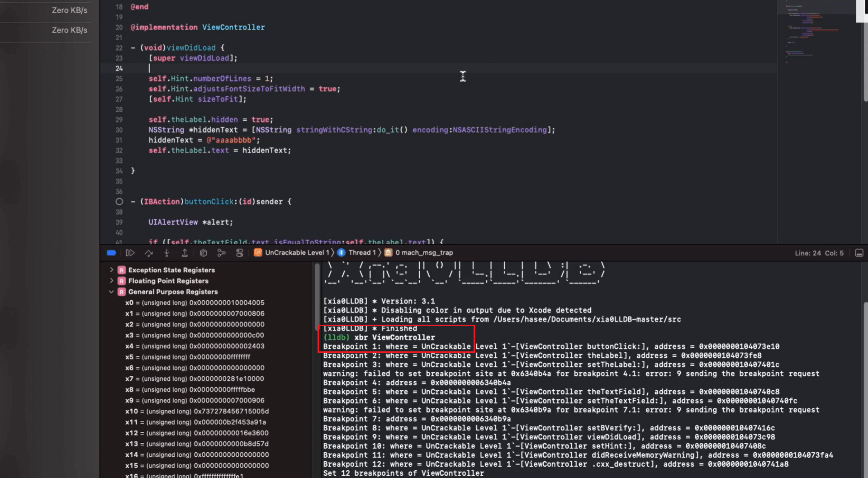Select register x7 value 0x0000000281e10000
Screen dimensions: 868x478
click(x=227, y=379)
